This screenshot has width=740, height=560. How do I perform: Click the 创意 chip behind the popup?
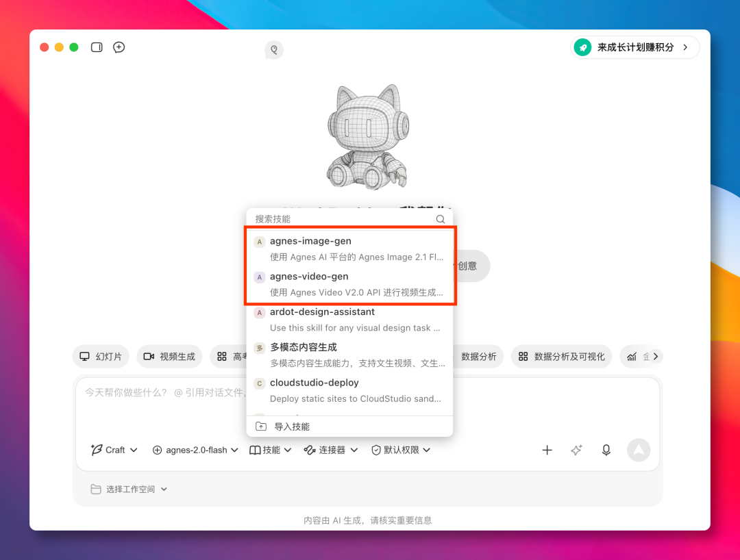pos(471,266)
